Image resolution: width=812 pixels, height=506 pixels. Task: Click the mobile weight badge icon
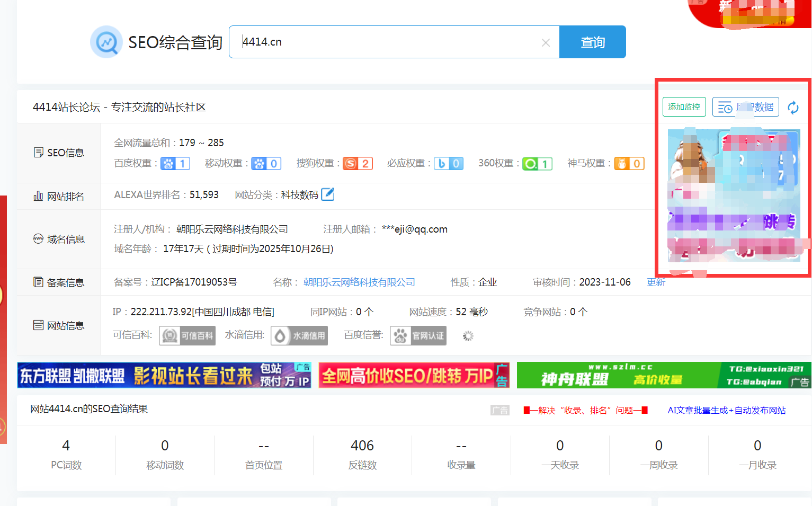[x=266, y=164]
